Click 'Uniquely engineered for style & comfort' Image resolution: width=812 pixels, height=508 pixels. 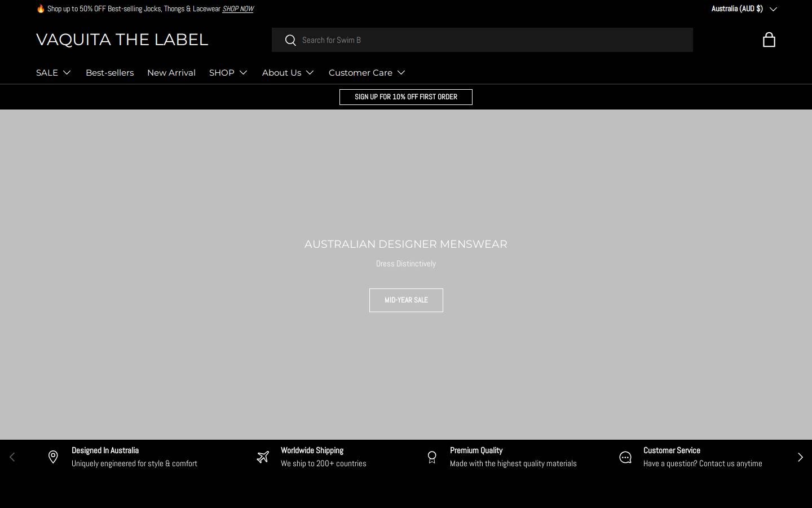point(134,463)
